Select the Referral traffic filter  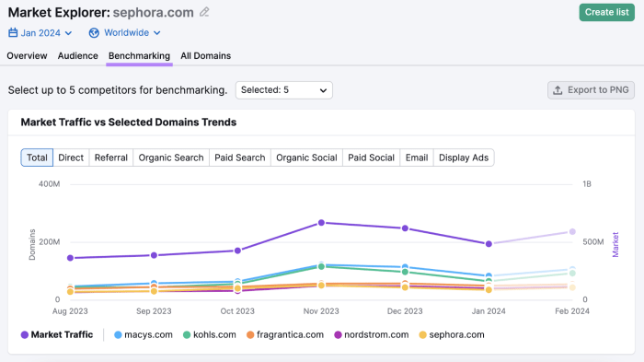(x=111, y=158)
